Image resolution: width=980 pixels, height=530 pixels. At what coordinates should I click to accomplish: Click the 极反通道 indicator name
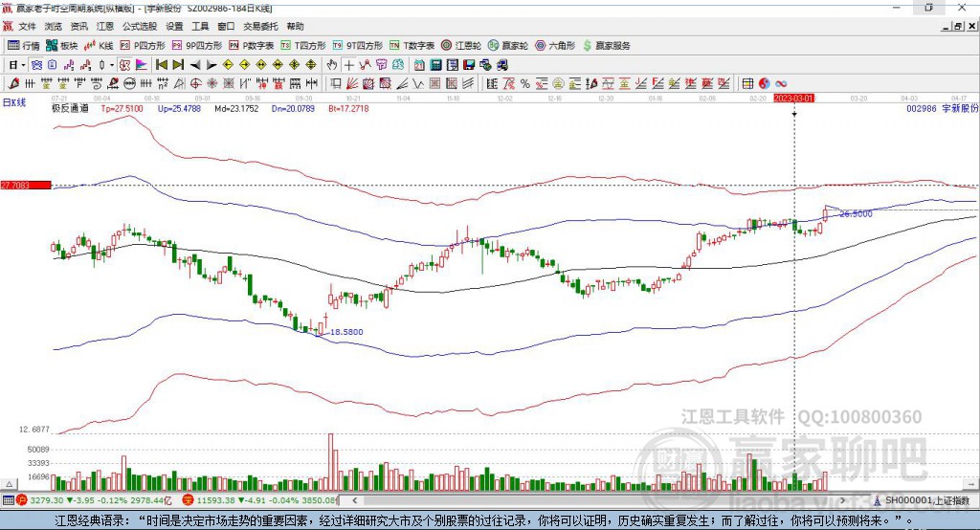pyautogui.click(x=70, y=108)
